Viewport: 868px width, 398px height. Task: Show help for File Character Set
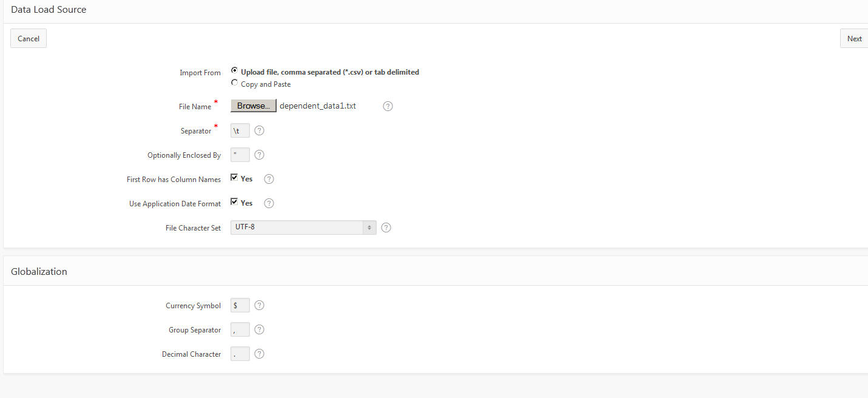[386, 228]
